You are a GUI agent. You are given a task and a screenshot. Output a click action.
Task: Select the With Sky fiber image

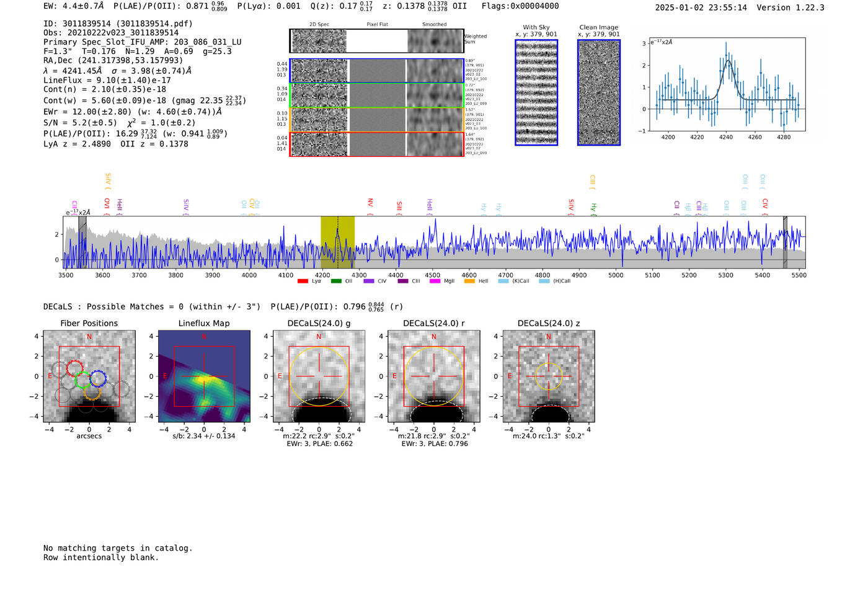pyautogui.click(x=536, y=92)
